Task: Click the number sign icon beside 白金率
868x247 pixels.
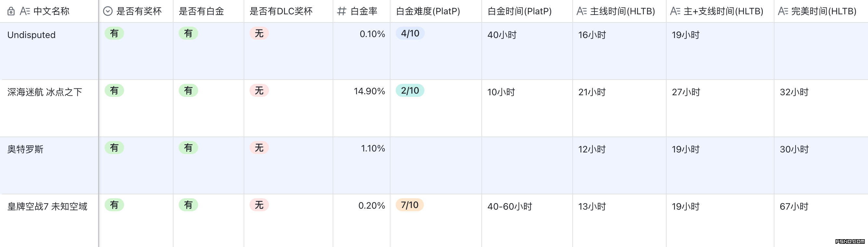Action: (341, 11)
